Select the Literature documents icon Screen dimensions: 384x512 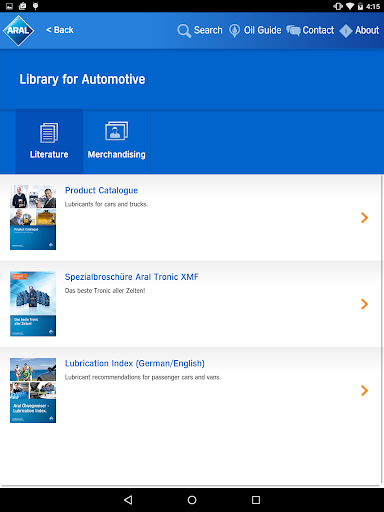[x=49, y=133]
